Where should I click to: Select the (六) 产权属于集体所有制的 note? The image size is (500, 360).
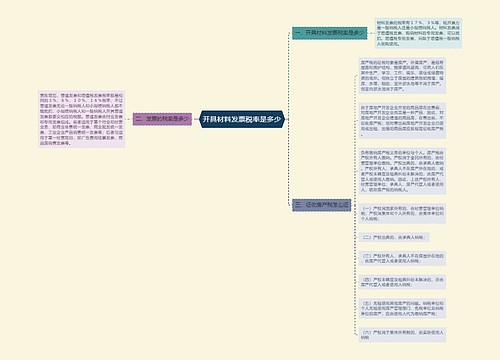[x=402, y=335]
